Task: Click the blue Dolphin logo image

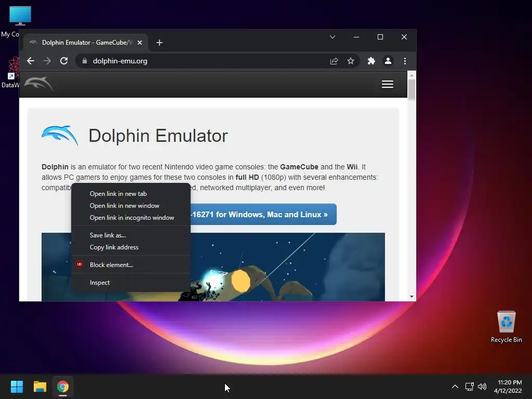Action: tap(60, 135)
